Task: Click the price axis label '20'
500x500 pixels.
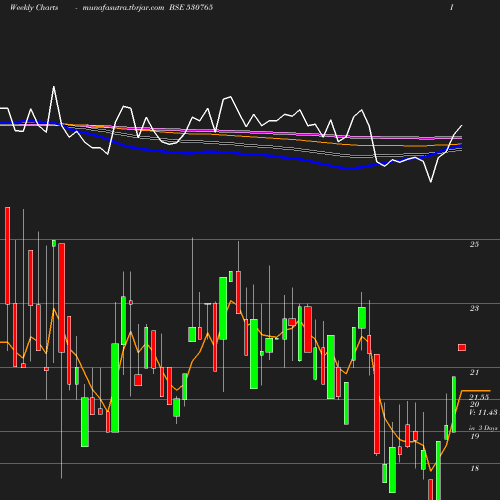Action: click(x=474, y=404)
